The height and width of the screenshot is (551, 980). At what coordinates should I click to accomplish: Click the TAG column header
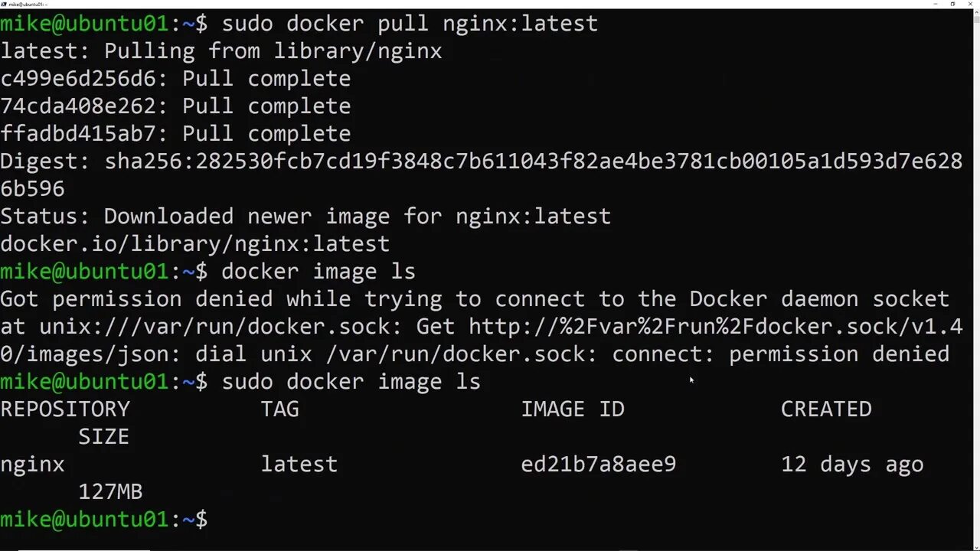pyautogui.click(x=279, y=409)
